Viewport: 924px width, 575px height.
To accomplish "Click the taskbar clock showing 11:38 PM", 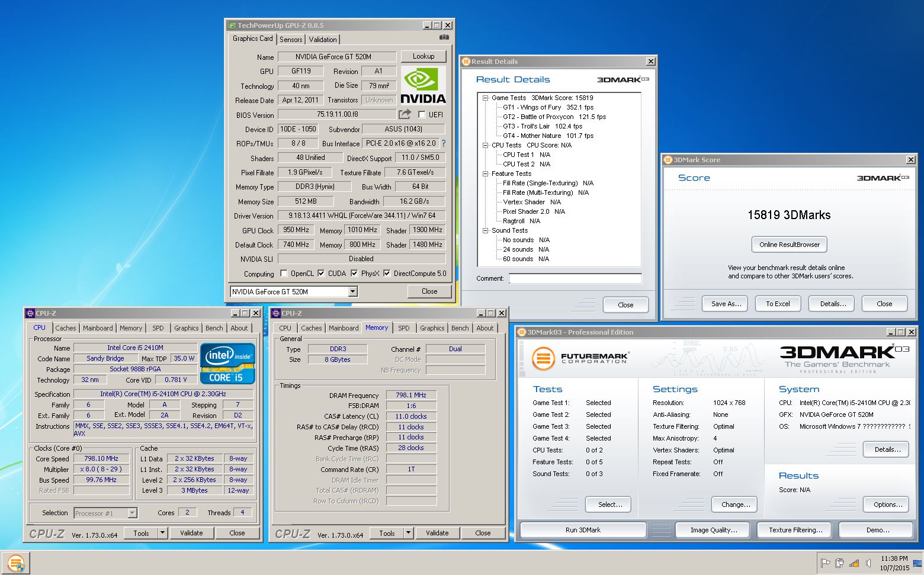I will tap(894, 563).
